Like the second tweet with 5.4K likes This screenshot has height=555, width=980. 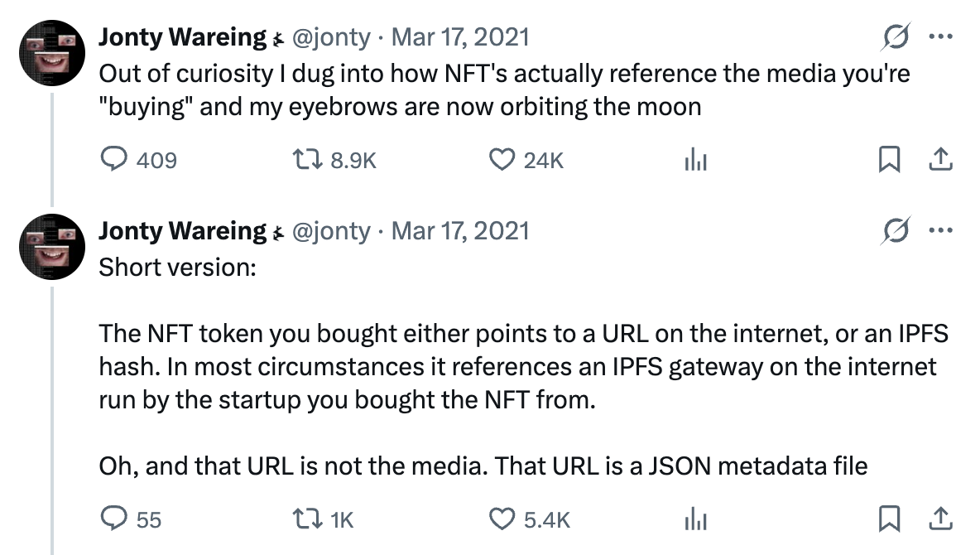[502, 519]
